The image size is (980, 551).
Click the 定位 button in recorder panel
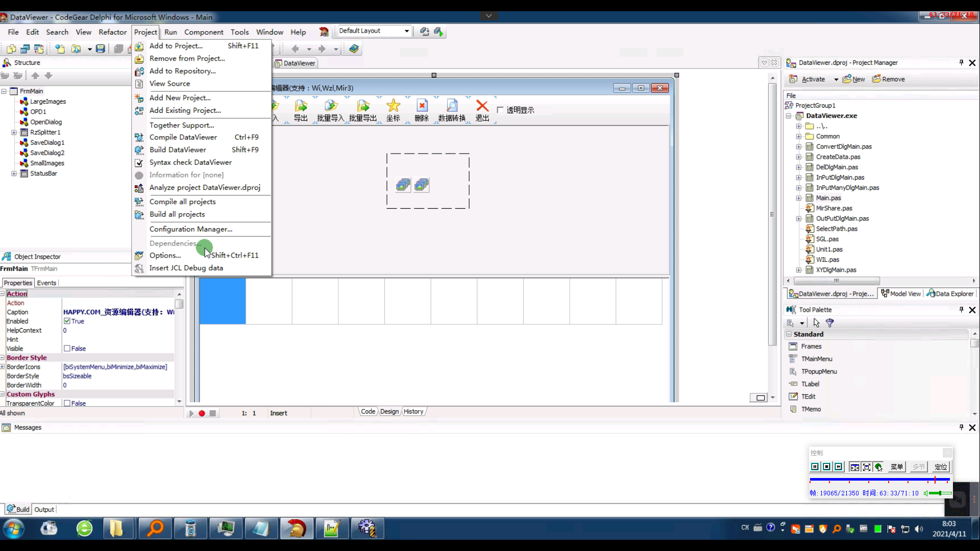[941, 467]
